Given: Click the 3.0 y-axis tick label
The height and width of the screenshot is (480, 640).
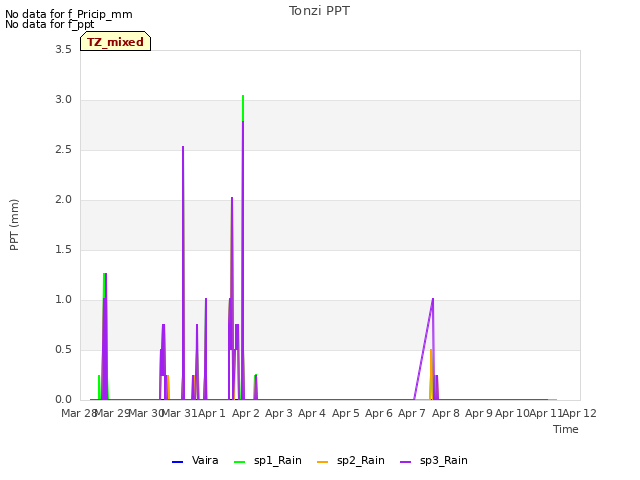Looking at the screenshot, I should click(x=63, y=100).
